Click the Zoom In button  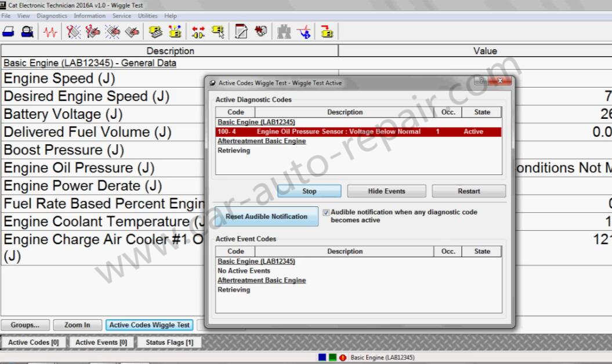coord(77,325)
